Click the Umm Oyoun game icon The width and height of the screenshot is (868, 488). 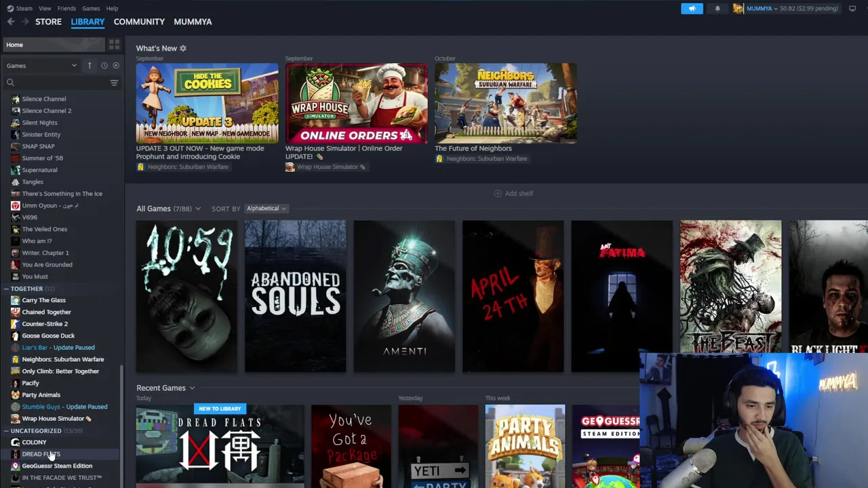15,205
